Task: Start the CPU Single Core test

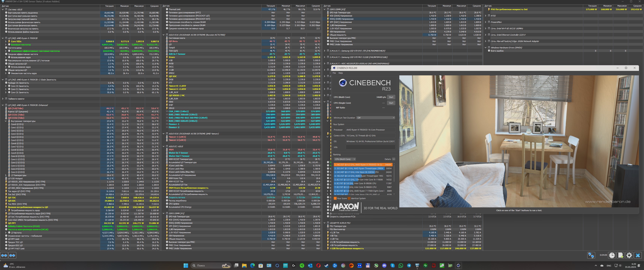Action: pos(391,103)
